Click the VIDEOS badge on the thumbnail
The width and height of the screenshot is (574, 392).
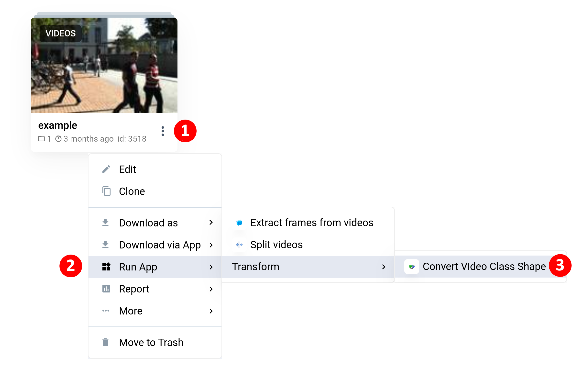(x=61, y=33)
